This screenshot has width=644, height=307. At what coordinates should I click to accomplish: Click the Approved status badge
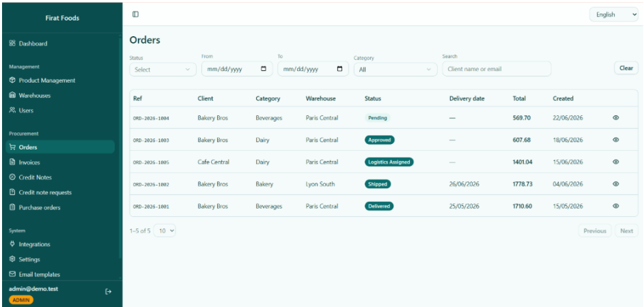pyautogui.click(x=380, y=140)
